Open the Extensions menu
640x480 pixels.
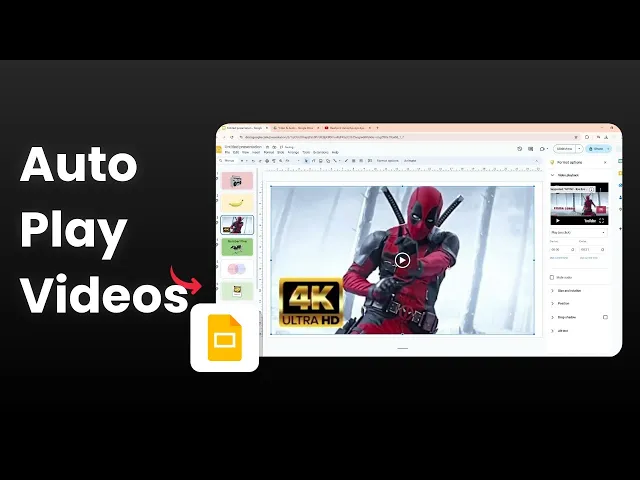(320, 152)
